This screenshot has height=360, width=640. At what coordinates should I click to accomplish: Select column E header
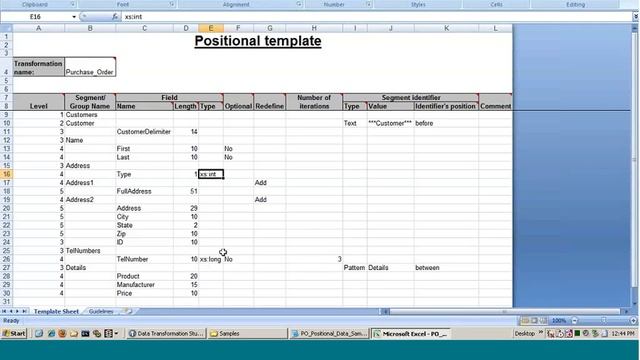211,28
